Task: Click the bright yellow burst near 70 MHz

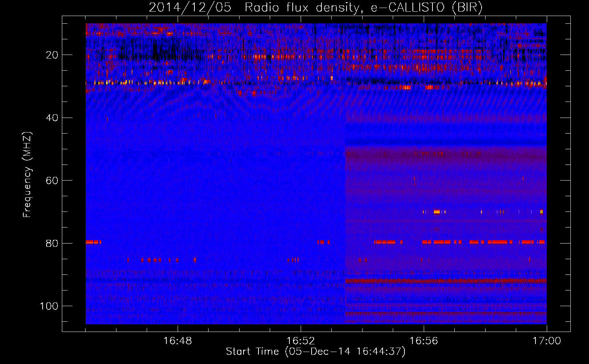Action: pyautogui.click(x=436, y=211)
